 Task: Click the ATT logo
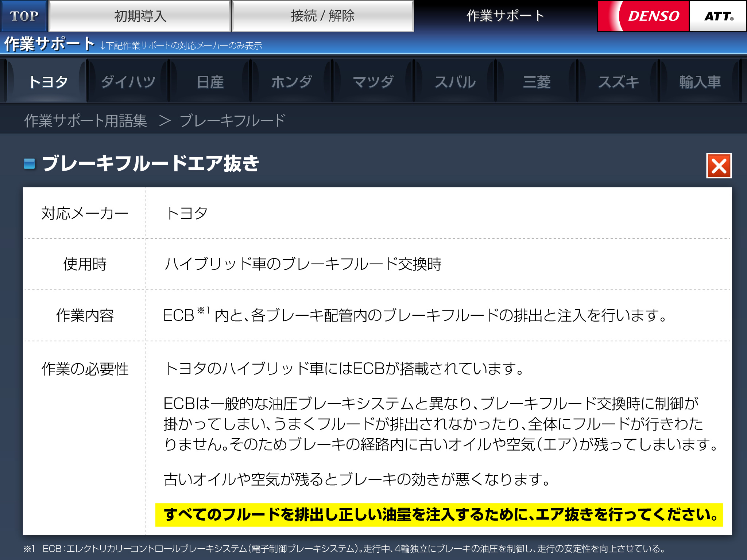click(718, 16)
